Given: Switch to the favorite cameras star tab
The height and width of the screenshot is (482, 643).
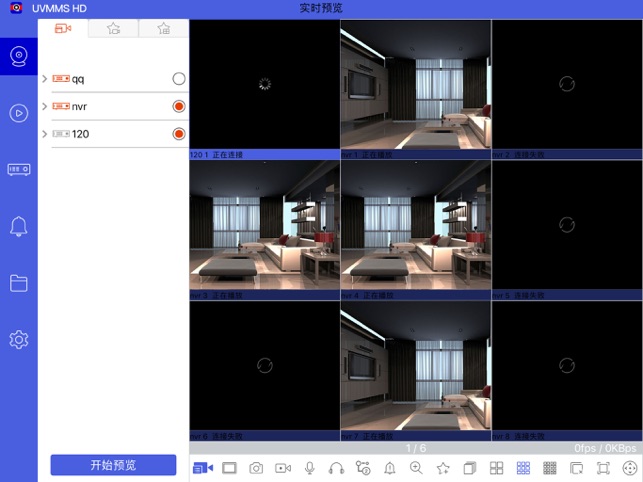Looking at the screenshot, I should coord(113,28).
